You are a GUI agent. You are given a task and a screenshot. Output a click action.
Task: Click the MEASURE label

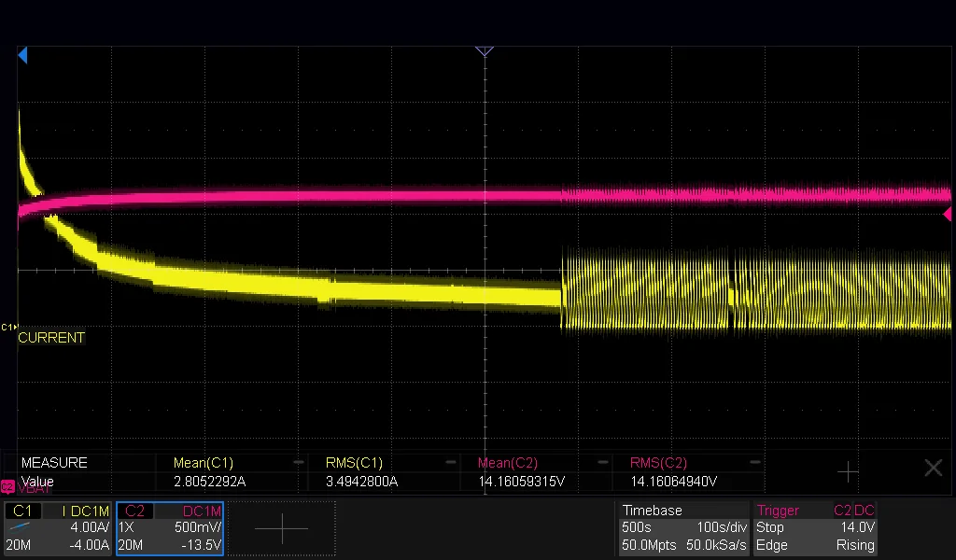(x=54, y=463)
